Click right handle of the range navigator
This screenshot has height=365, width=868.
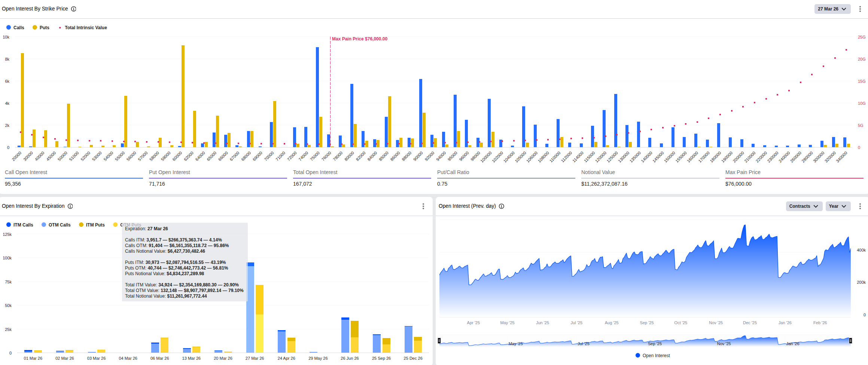coord(850,341)
